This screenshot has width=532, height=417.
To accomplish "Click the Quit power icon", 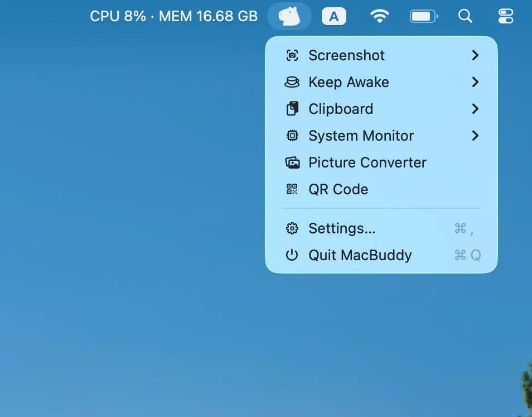I will coord(292,255).
